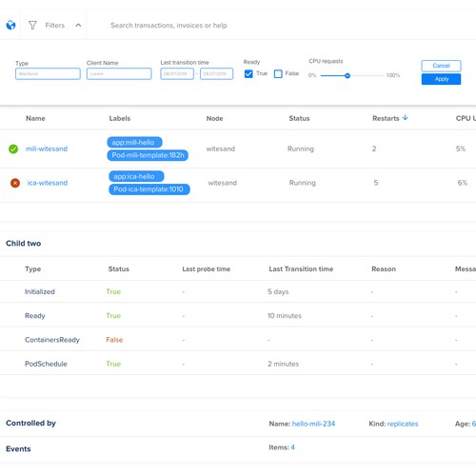Check the Ready False checkbox
This screenshot has height=476, width=476.
278,74
